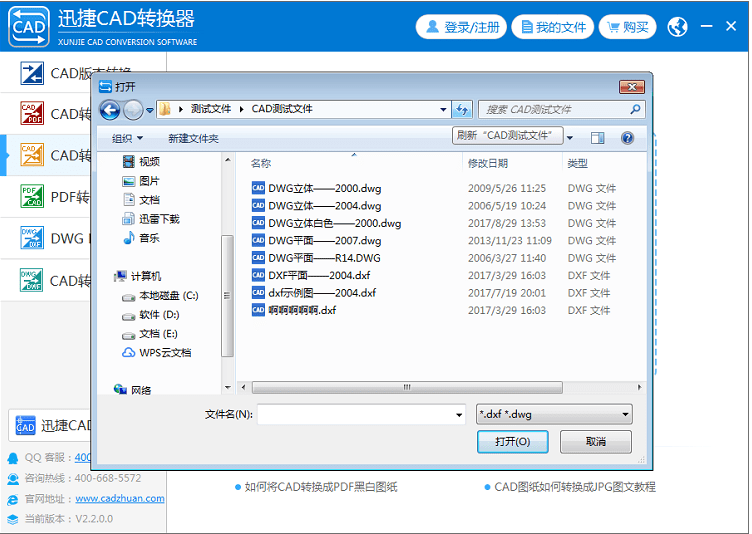Viewport: 752px width, 534px height.
Task: Sort by 类型 column header
Action: click(577, 164)
